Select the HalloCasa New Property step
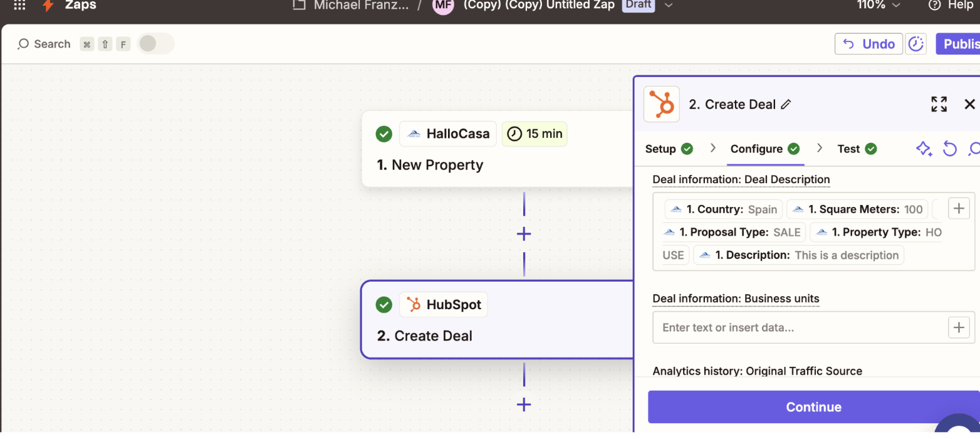Image resolution: width=980 pixels, height=439 pixels. point(498,149)
